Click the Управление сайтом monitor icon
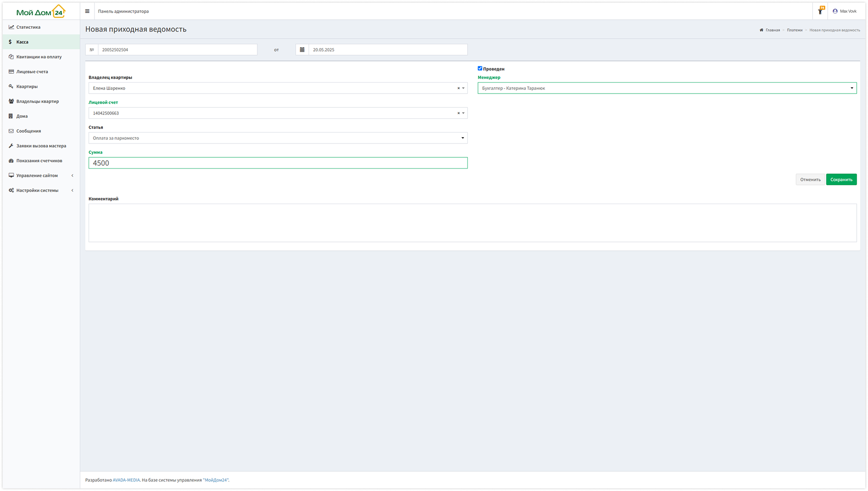Screen dimensions: 868x491 11,175
